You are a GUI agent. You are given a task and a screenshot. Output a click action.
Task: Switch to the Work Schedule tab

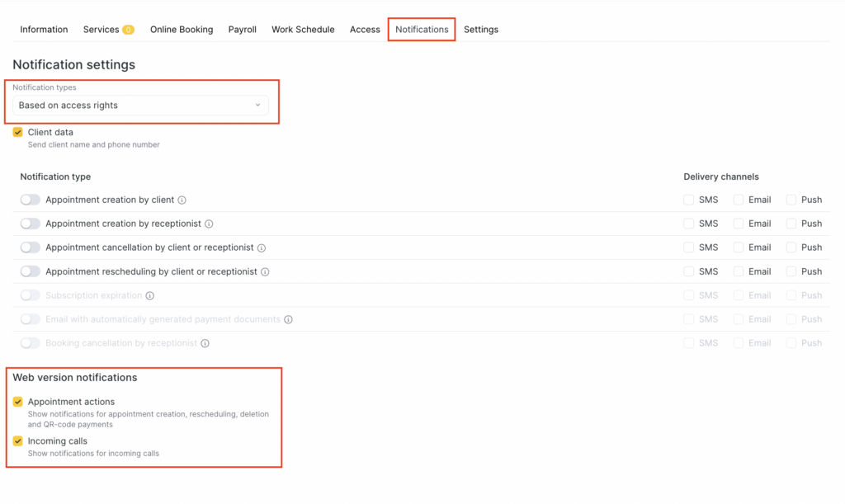pos(303,30)
